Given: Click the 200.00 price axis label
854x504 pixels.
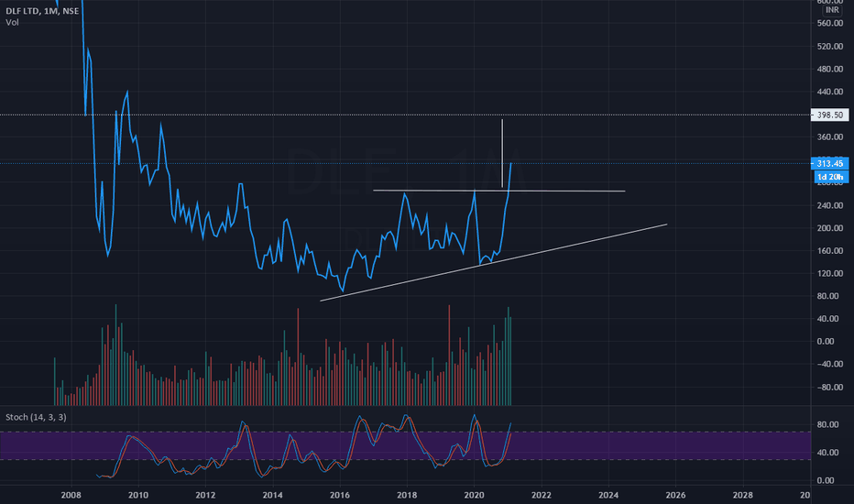Looking at the screenshot, I should [x=830, y=228].
